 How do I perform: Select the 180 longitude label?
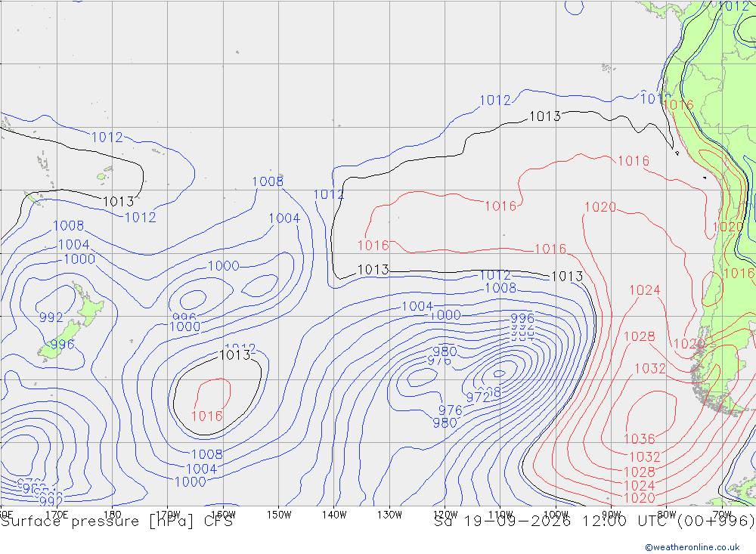[113, 515]
